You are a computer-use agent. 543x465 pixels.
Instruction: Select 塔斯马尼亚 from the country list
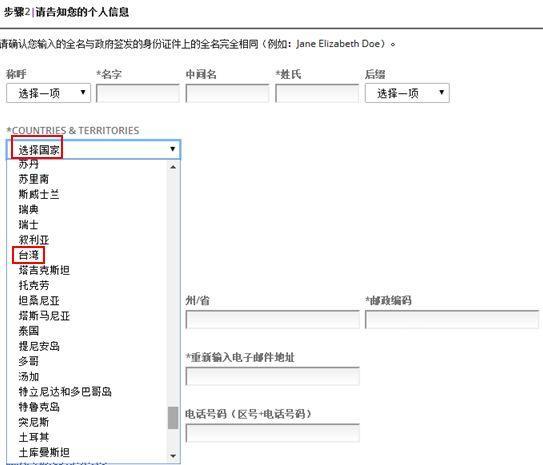click(x=44, y=316)
